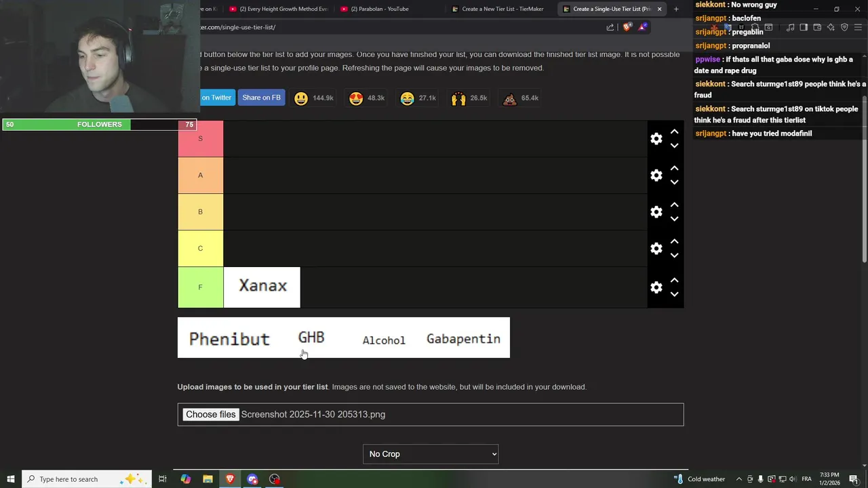Viewport: 868px width, 488px height.
Task: Switch to Every Height Growth Method tab
Action: click(x=279, y=9)
